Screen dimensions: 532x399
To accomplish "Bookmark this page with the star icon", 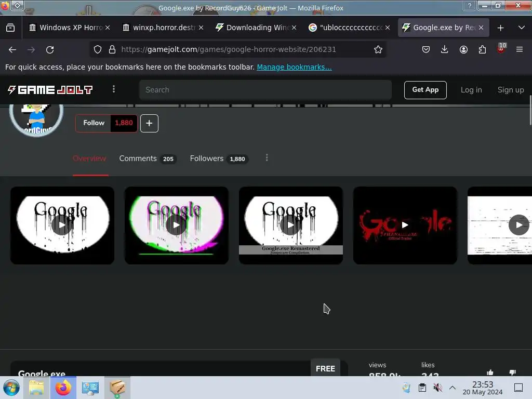I will coord(378,49).
